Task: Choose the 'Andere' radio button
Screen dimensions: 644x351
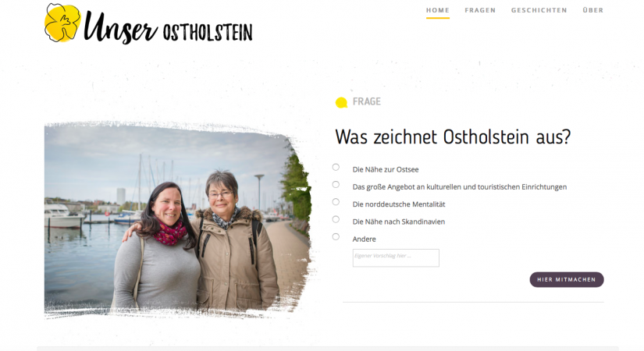Action: coord(336,237)
